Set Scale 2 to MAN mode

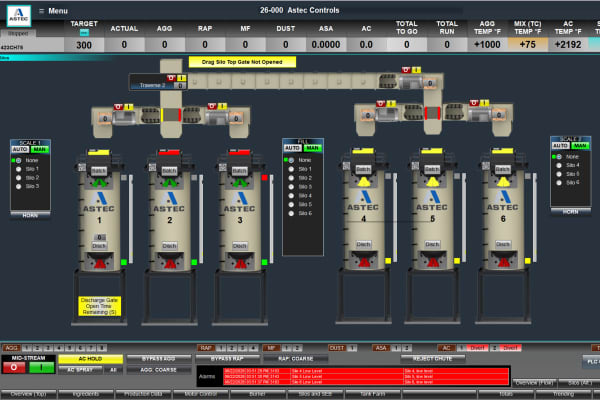(580, 146)
